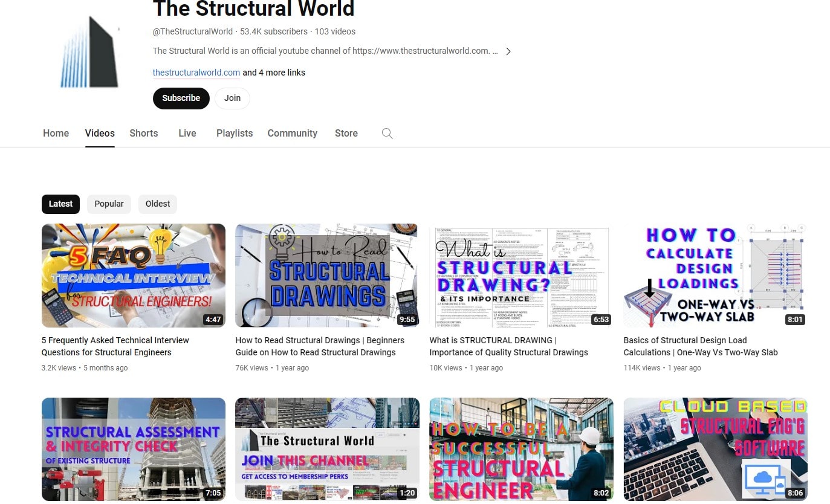Image resolution: width=830 pixels, height=504 pixels.
Task: Click The Structural World channel title
Action: click(x=254, y=9)
